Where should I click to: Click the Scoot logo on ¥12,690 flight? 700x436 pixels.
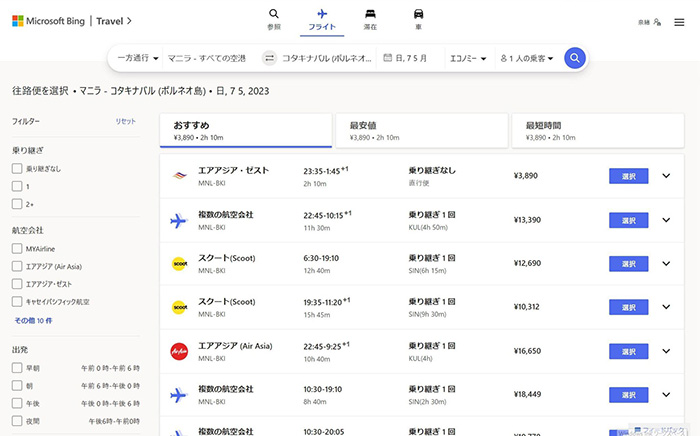point(179,264)
